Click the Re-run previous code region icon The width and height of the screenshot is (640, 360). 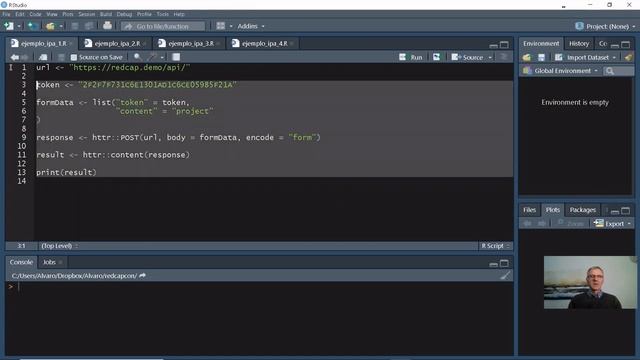click(436, 57)
